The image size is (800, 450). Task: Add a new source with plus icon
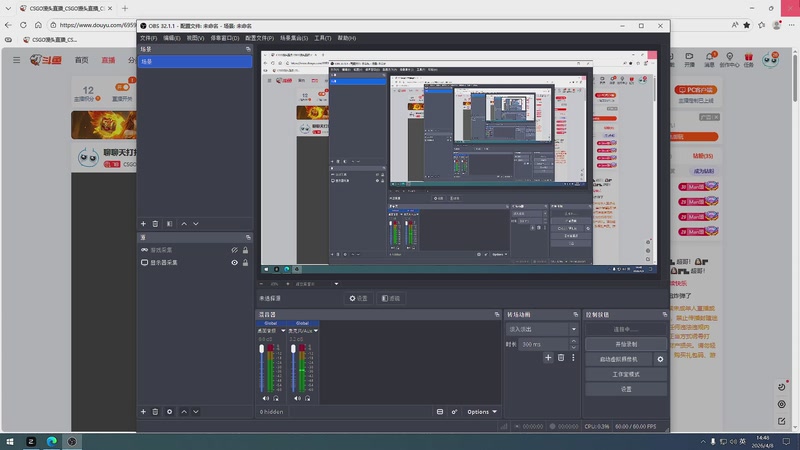click(x=143, y=412)
